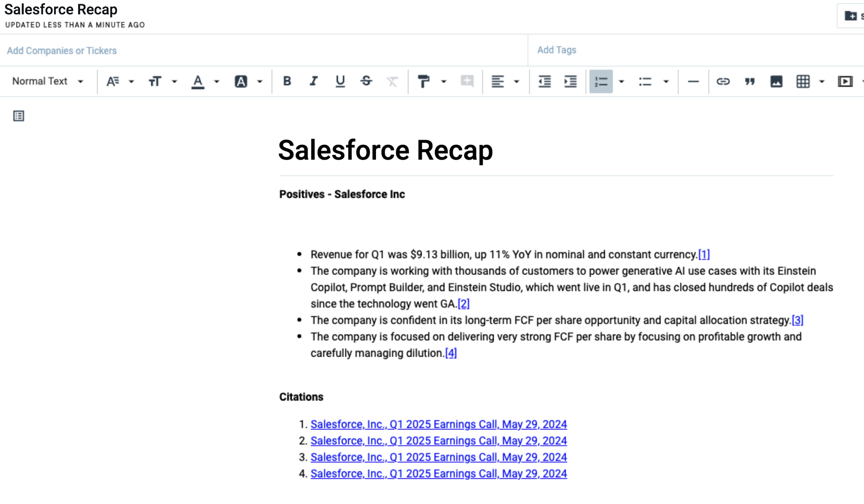Toggle bold formatting
864x504 pixels.
287,81
